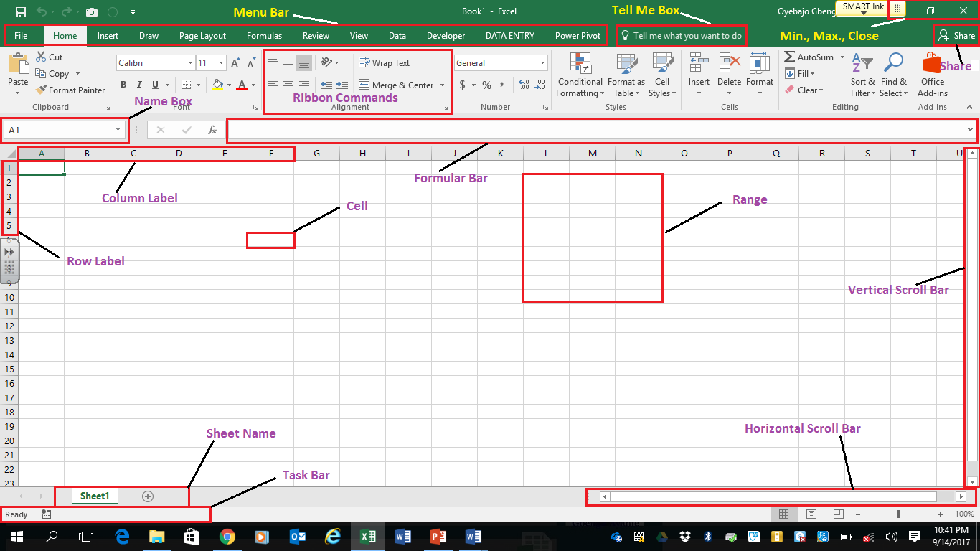Screen dimensions: 980x551
Task: Apply the Percent Style format
Action: point(486,85)
